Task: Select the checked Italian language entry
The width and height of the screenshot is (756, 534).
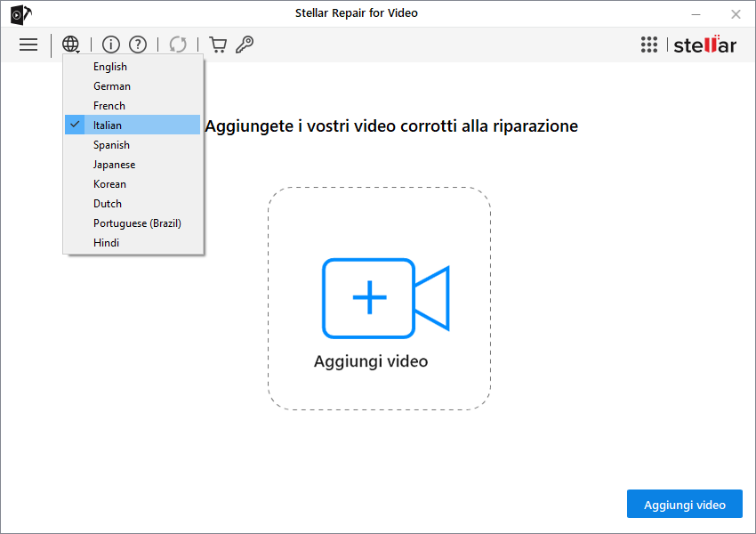Action: (x=133, y=125)
